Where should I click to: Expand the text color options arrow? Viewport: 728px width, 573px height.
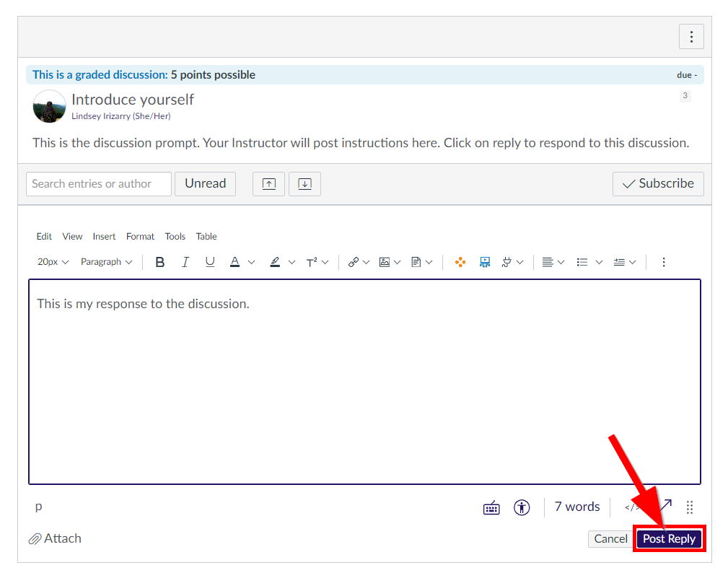pos(252,263)
